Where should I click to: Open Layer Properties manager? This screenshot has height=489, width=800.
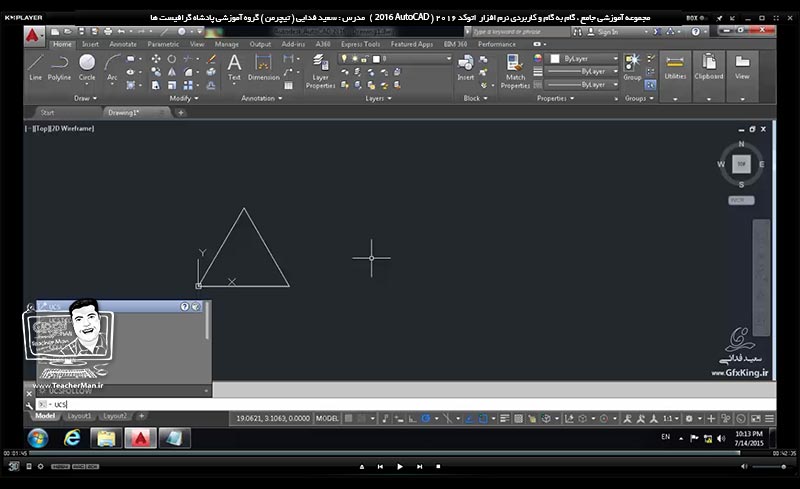320,71
